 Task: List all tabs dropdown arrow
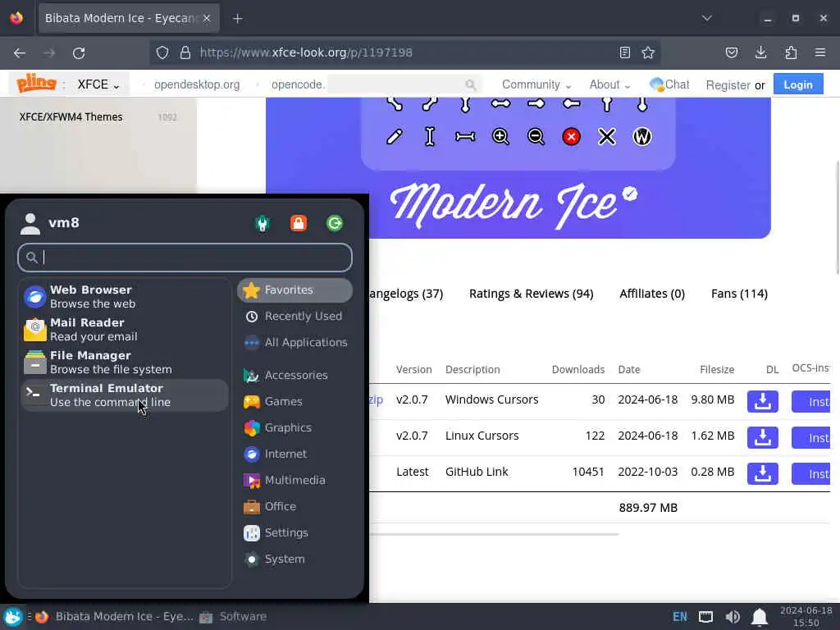click(x=706, y=18)
